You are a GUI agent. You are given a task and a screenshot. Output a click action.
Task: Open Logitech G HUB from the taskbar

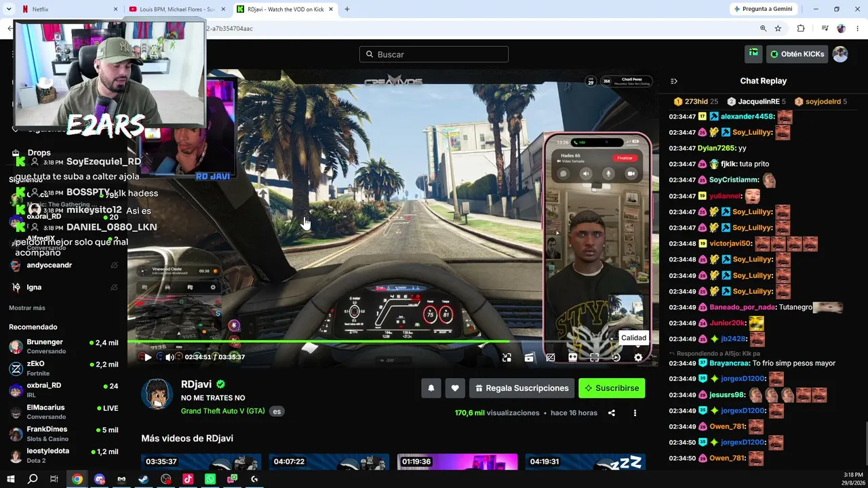click(x=254, y=479)
